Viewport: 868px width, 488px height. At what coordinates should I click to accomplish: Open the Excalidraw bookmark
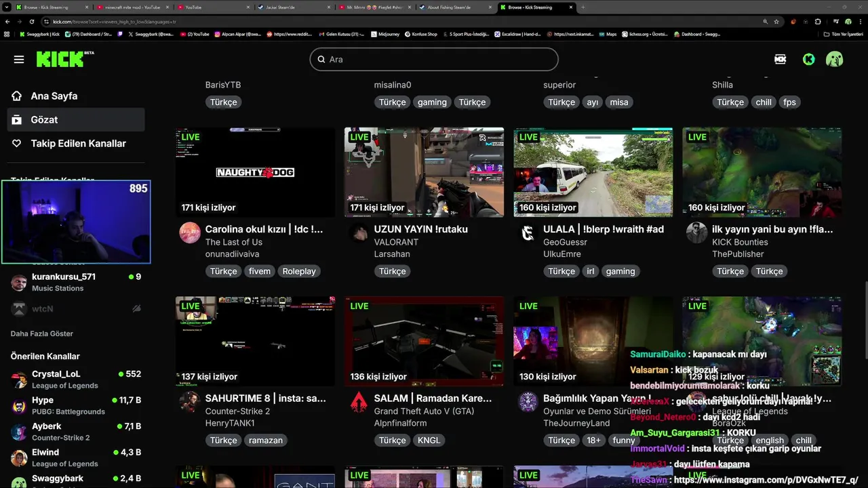[518, 34]
